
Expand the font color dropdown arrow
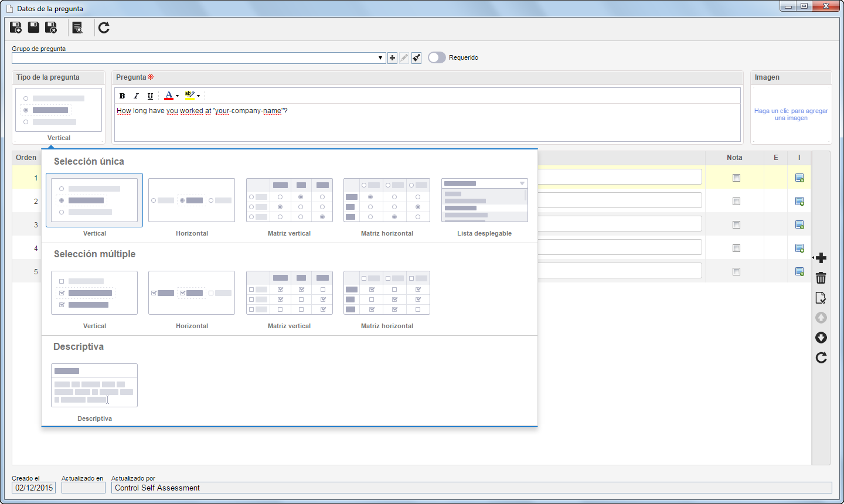point(177,96)
